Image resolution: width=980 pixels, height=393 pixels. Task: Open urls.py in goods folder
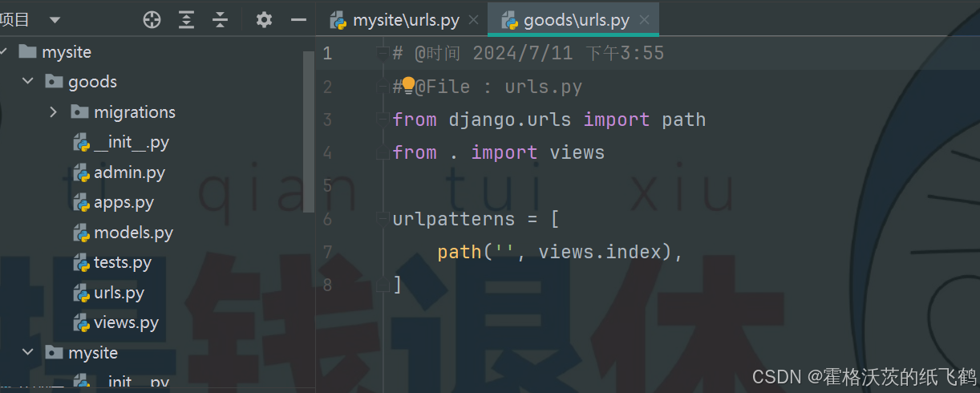119,293
